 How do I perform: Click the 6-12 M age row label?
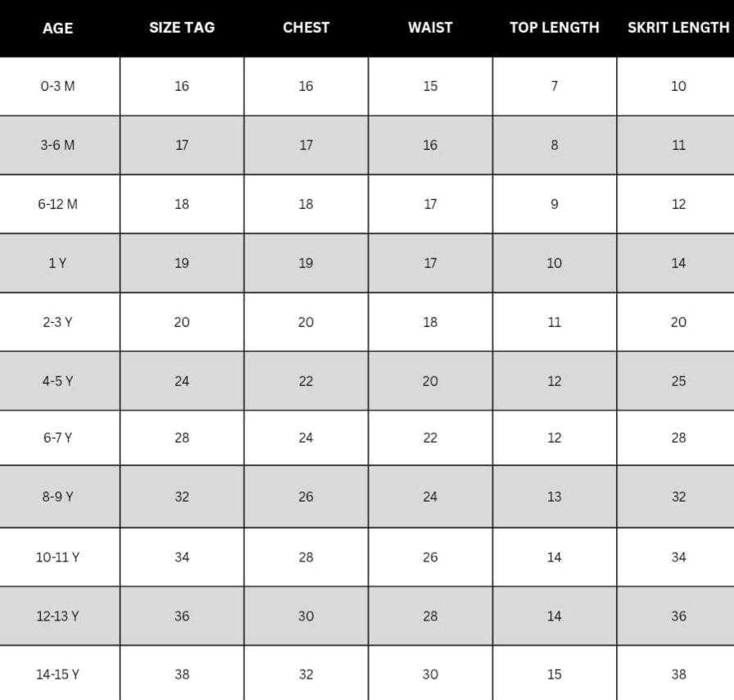click(57, 204)
